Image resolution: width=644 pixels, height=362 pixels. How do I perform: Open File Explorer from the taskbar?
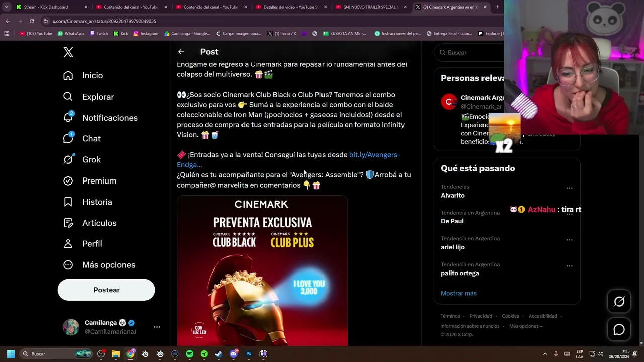click(115, 354)
